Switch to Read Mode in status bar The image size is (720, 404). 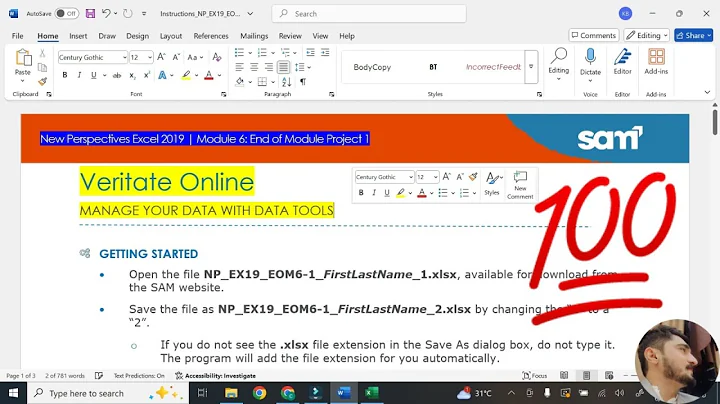click(x=564, y=376)
